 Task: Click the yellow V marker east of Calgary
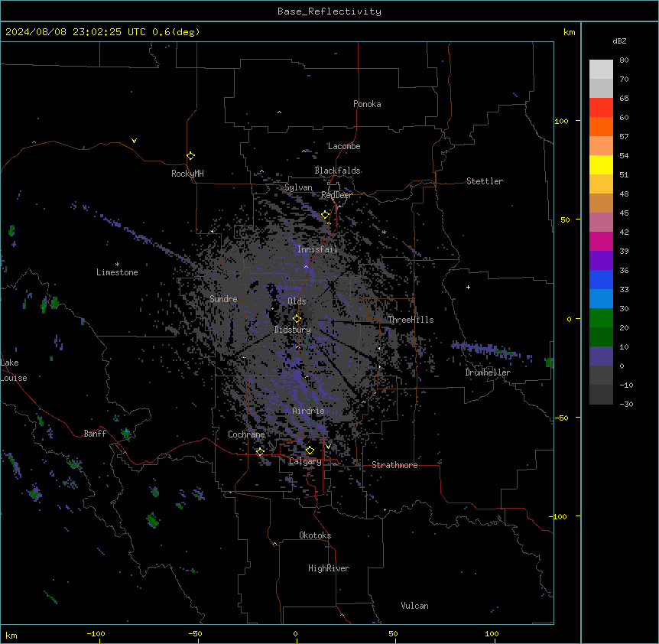click(328, 447)
